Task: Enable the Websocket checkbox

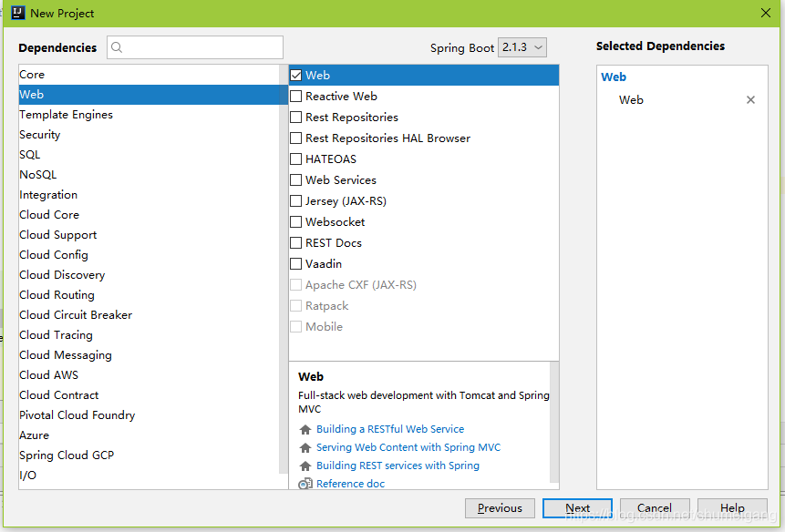Action: pyautogui.click(x=296, y=222)
